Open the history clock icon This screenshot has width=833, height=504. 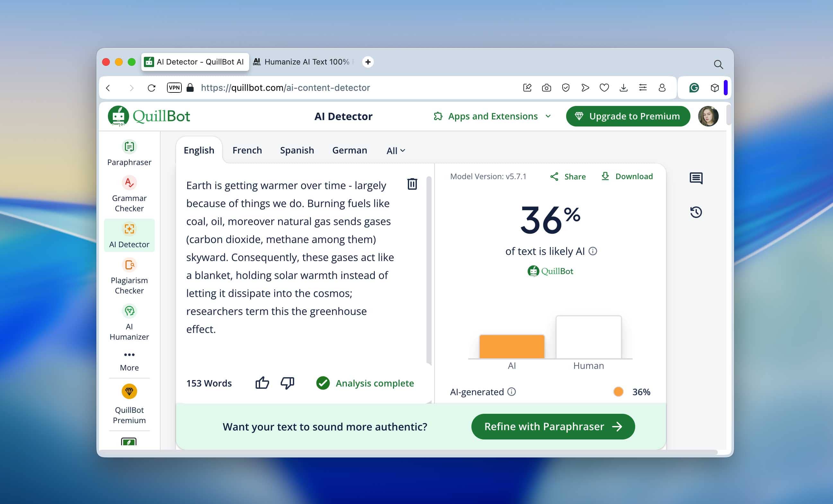[696, 212]
